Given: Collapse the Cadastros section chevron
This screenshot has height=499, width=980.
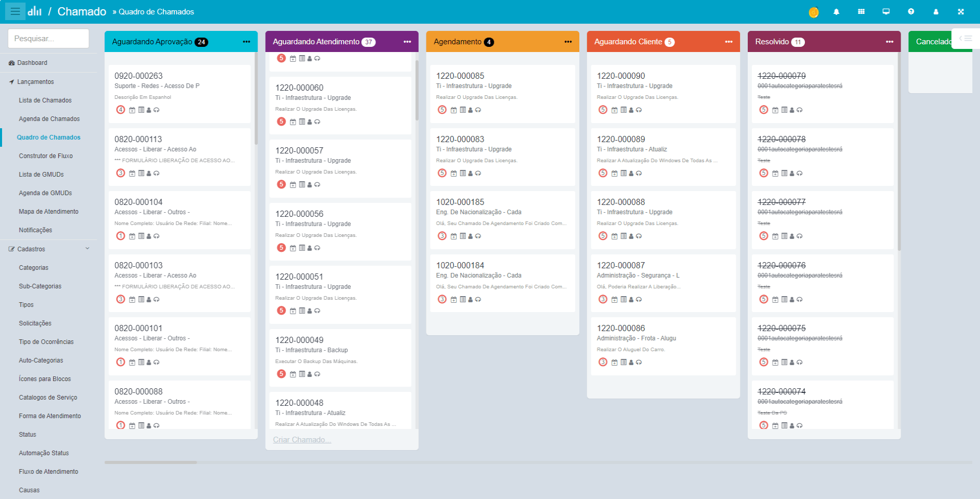Looking at the screenshot, I should [x=88, y=249].
